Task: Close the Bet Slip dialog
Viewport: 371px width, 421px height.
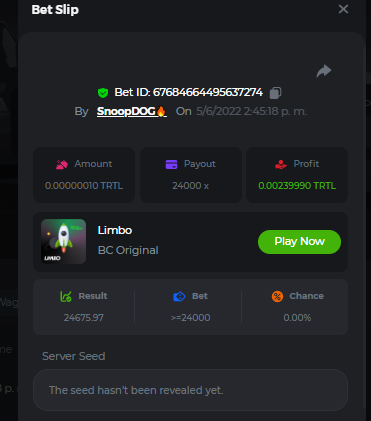Action: click(x=343, y=9)
